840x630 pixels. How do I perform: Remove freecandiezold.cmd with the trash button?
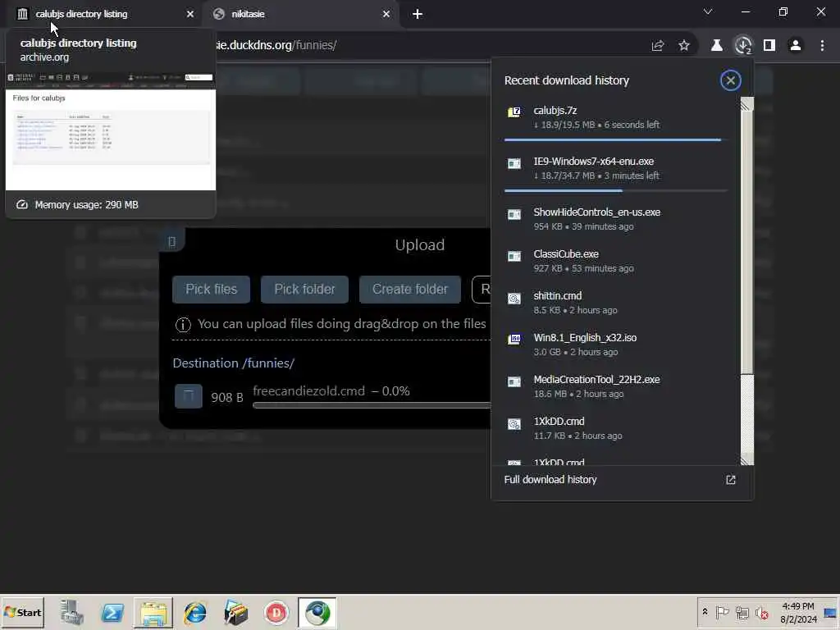pyautogui.click(x=189, y=396)
